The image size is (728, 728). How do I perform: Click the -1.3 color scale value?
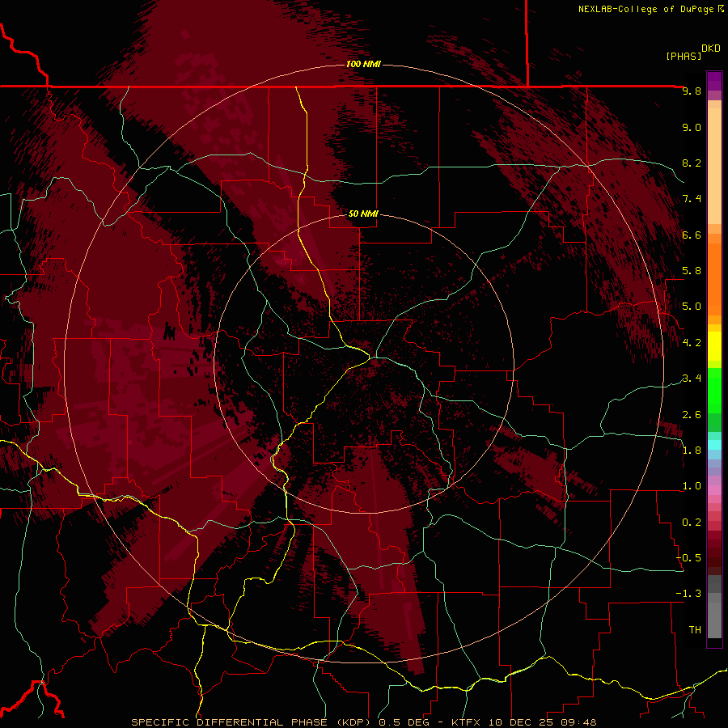[x=689, y=594]
